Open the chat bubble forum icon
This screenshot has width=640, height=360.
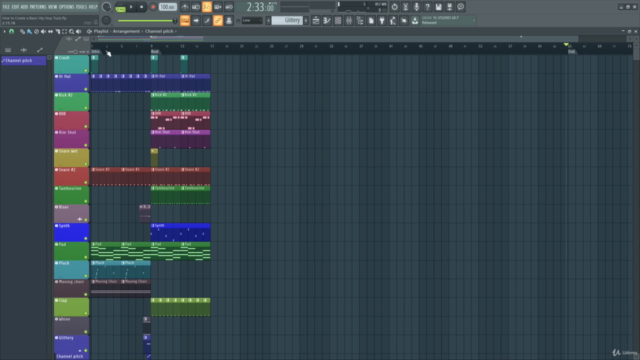(460, 7)
